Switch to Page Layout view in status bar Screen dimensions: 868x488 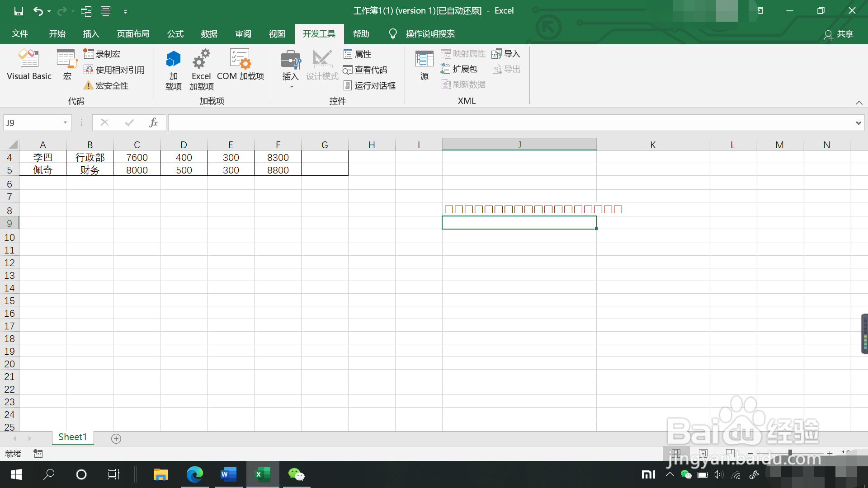click(x=703, y=453)
